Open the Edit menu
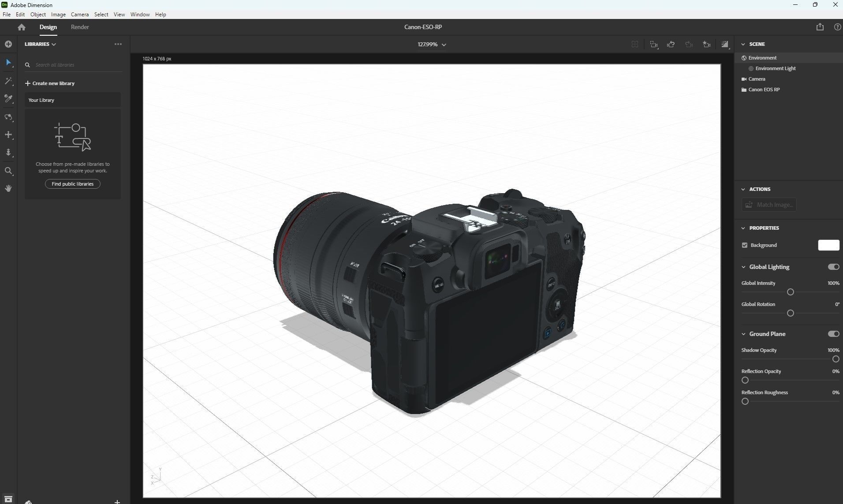 [x=20, y=15]
